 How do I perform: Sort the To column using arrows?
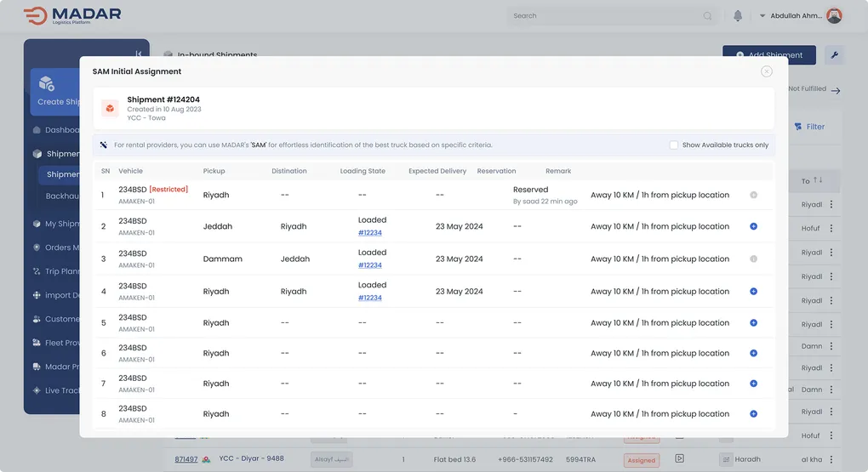818,180
